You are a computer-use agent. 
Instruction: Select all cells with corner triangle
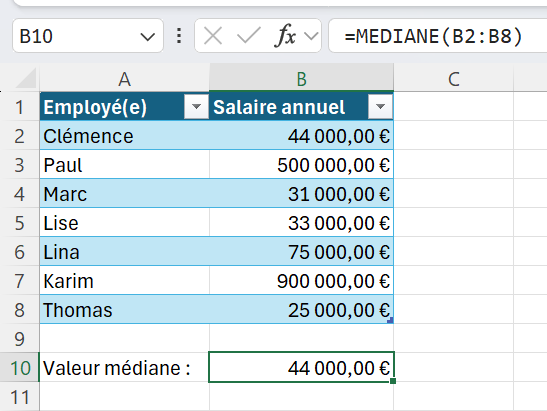click(26, 78)
